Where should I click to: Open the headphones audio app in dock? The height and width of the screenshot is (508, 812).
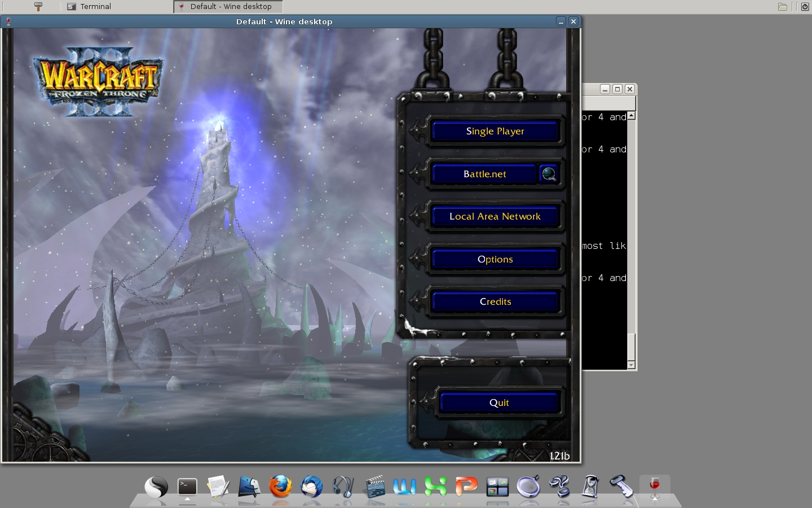coord(342,487)
